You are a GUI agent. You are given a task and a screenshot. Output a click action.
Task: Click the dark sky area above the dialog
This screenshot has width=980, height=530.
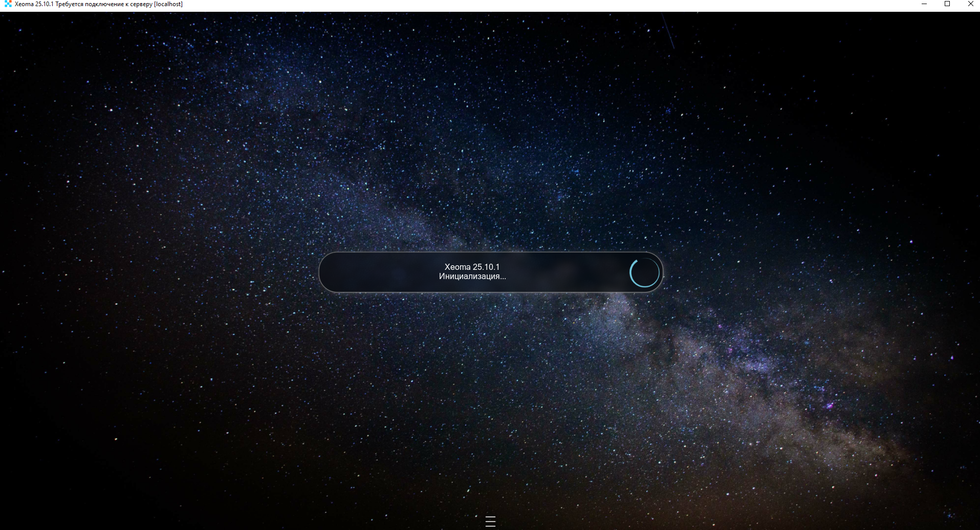pos(490,154)
